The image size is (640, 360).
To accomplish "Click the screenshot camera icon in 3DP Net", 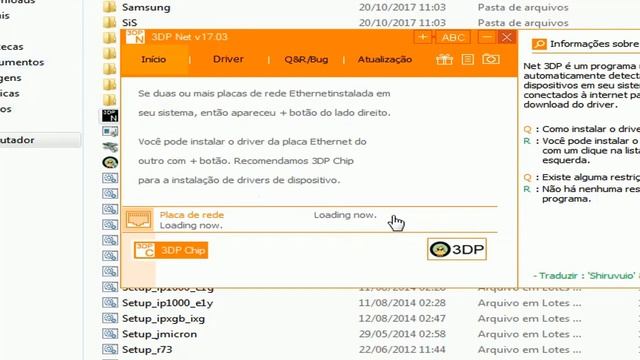I will coord(491,59).
